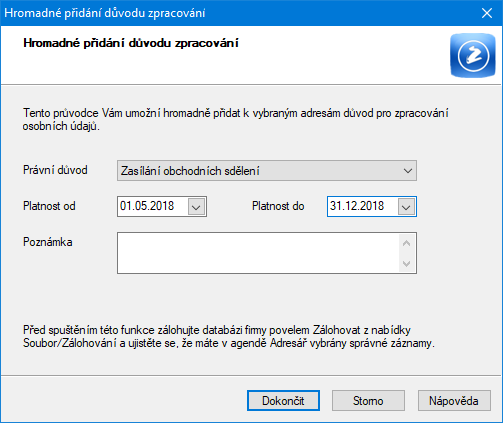Screen dimensions: 503x423
Task: Click the Poznámka label
Action: [x=48, y=242]
